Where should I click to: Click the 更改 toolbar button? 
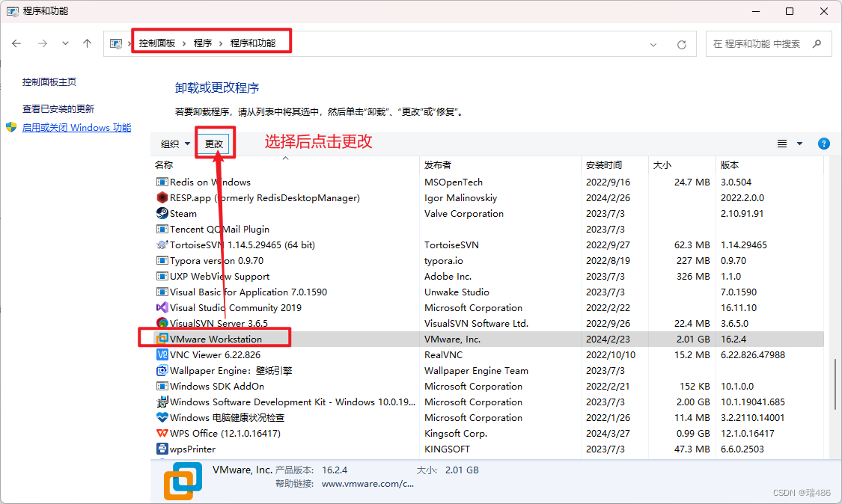[214, 144]
